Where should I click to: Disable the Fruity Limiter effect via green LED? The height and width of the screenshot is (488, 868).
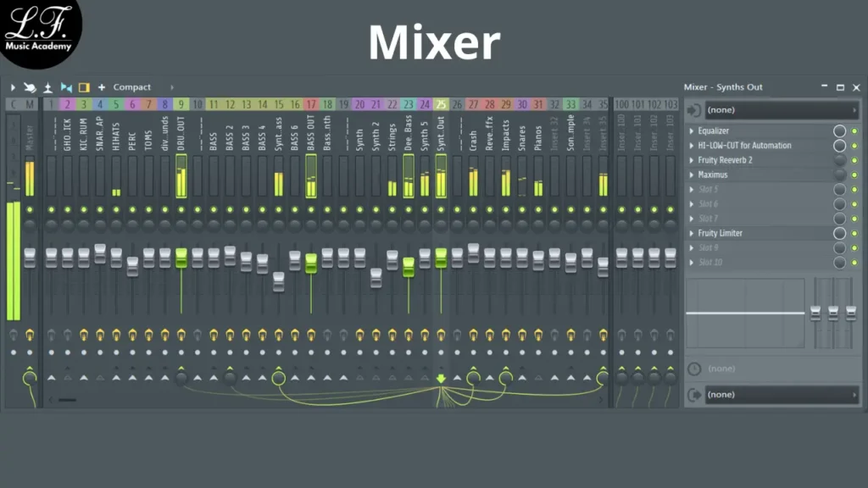[854, 234]
